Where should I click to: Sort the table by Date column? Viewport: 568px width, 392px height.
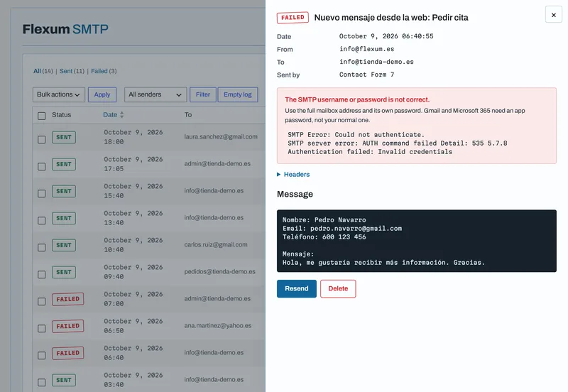110,115
